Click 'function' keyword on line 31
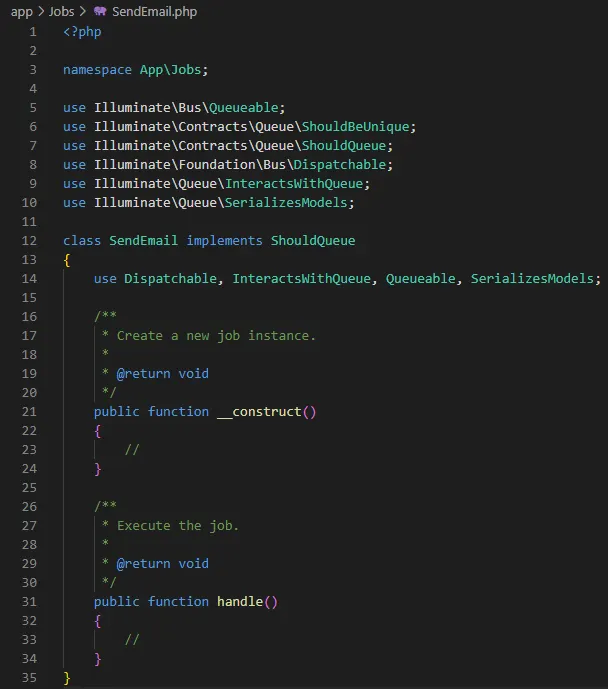The width and height of the screenshot is (608, 689). [x=178, y=602]
